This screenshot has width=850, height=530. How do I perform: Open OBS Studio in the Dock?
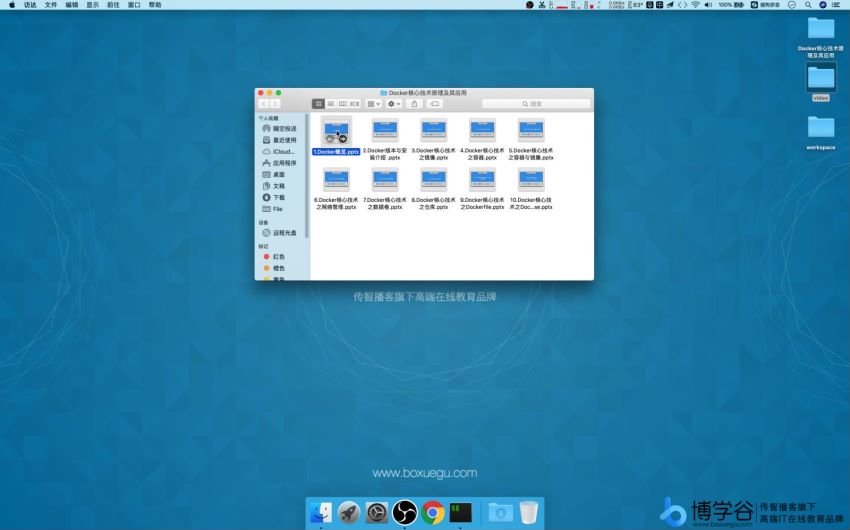click(404, 512)
